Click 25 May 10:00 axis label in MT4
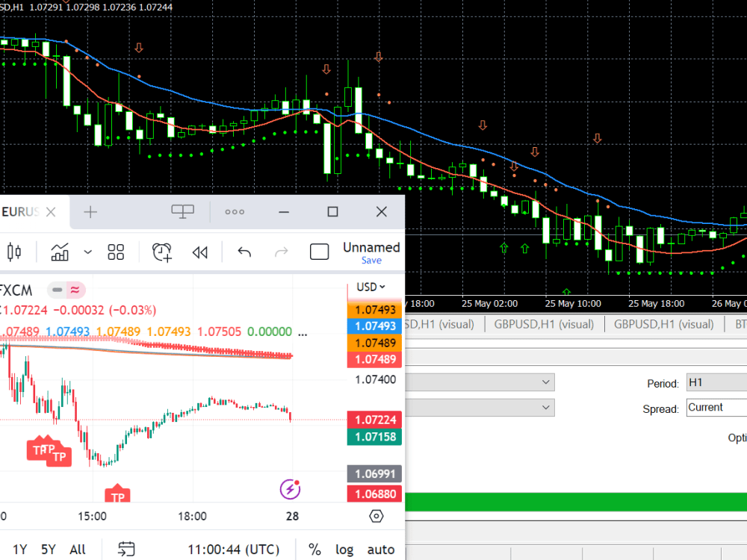The height and width of the screenshot is (560, 747). 573,303
